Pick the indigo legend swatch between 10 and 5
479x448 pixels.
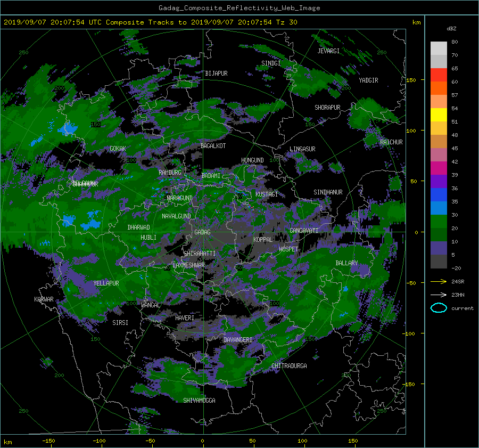click(439, 248)
